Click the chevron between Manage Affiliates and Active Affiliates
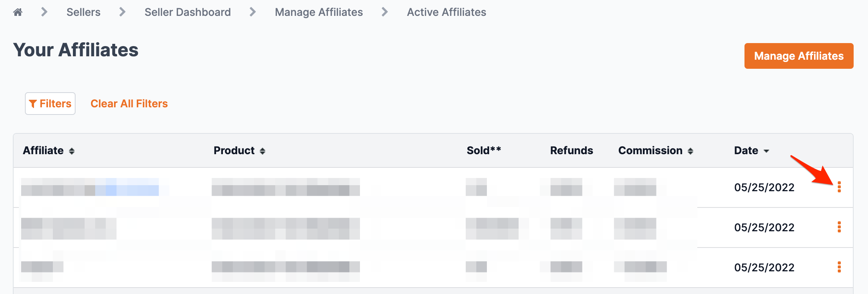Screen dimensions: 868x294 pyautogui.click(x=384, y=12)
